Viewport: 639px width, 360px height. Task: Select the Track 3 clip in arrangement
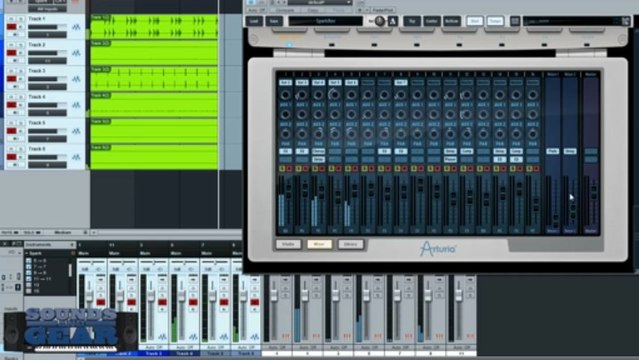click(154, 79)
